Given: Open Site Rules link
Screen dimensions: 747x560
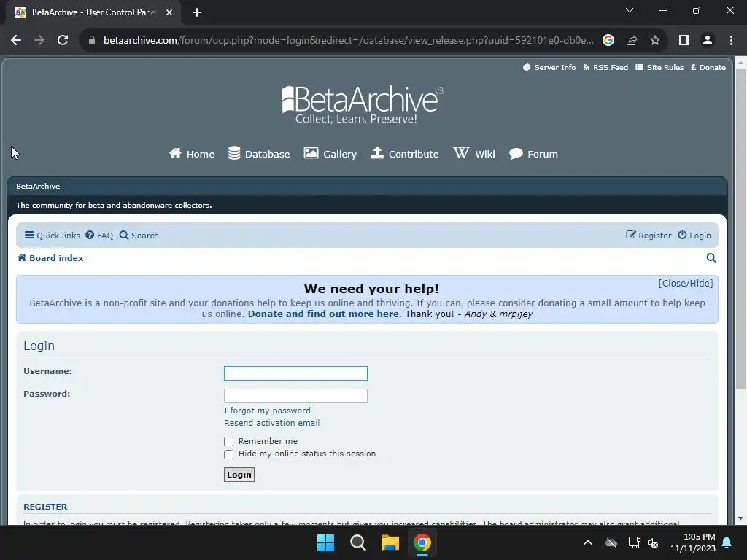Looking at the screenshot, I should pos(659,68).
